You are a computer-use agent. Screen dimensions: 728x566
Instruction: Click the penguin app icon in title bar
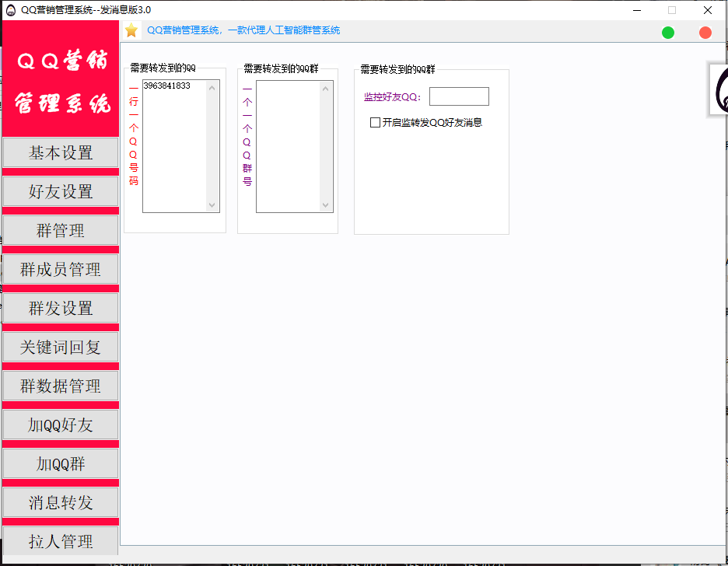pyautogui.click(x=11, y=10)
